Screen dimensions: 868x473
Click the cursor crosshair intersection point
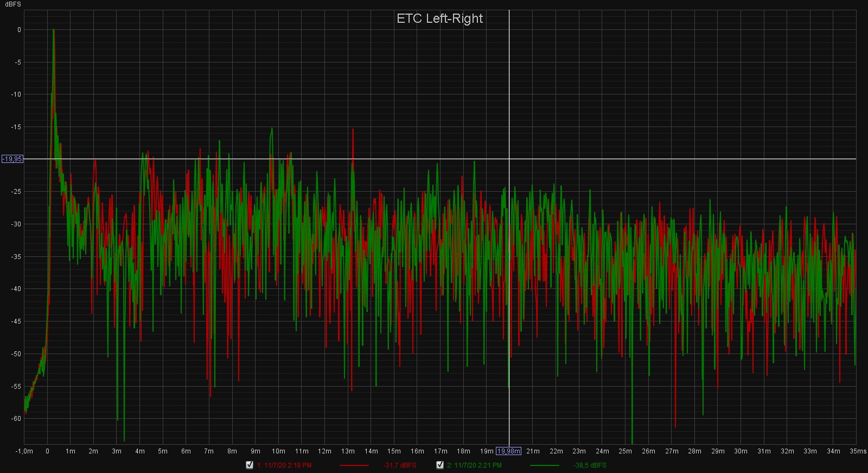[x=509, y=159]
